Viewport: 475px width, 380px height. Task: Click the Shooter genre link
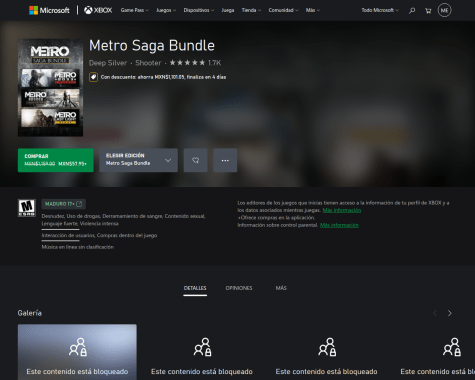tap(148, 63)
